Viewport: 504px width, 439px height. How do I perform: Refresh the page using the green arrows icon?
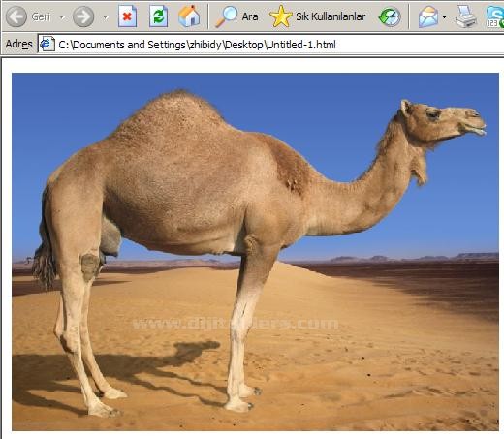click(158, 16)
